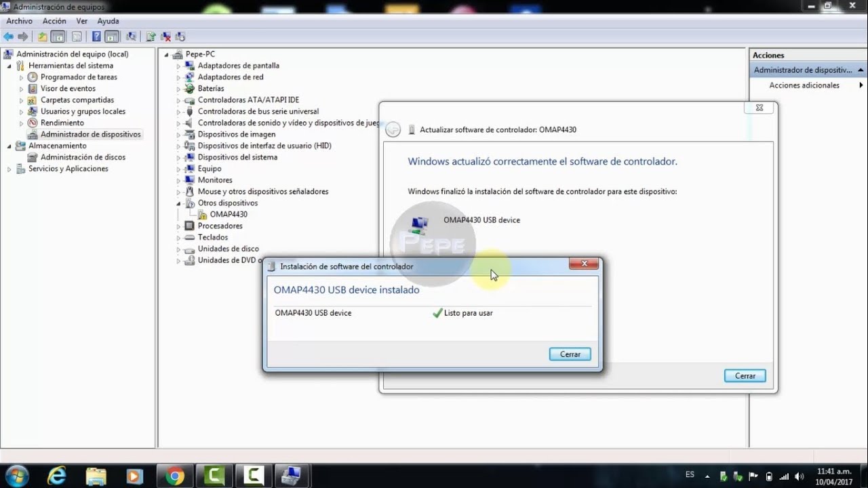Collapse the Otros dispositivos node
The height and width of the screenshot is (488, 868).
pos(179,203)
